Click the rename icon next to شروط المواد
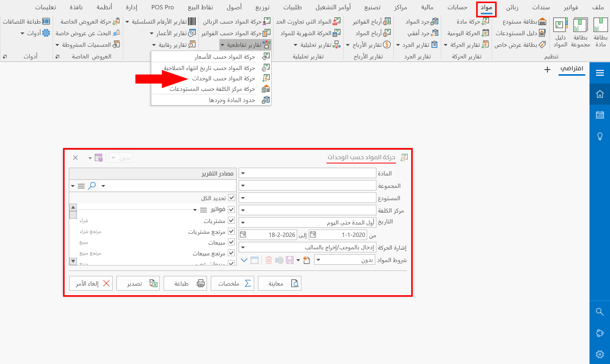The image size is (610, 364). (279, 260)
